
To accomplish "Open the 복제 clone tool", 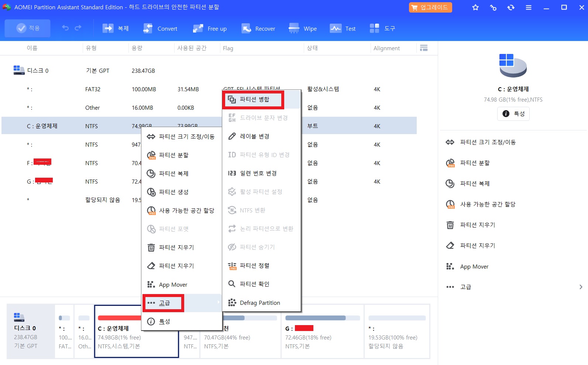I will click(116, 28).
